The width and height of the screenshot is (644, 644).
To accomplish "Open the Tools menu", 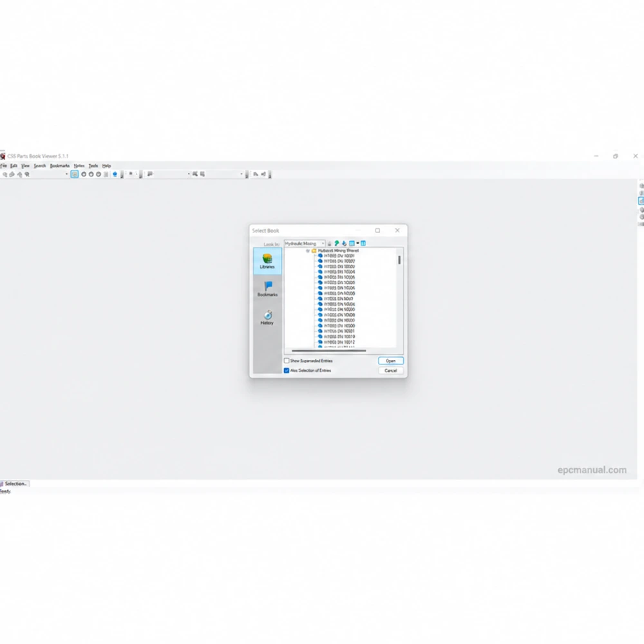I will (93, 166).
